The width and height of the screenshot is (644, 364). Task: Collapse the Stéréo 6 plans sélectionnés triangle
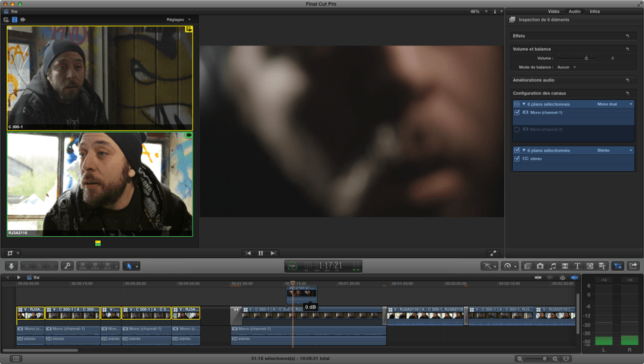pos(524,151)
